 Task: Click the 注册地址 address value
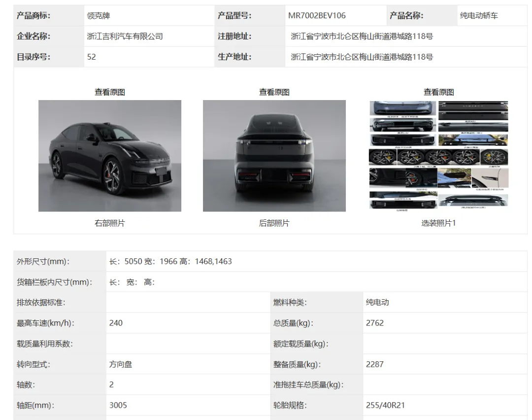[362, 36]
